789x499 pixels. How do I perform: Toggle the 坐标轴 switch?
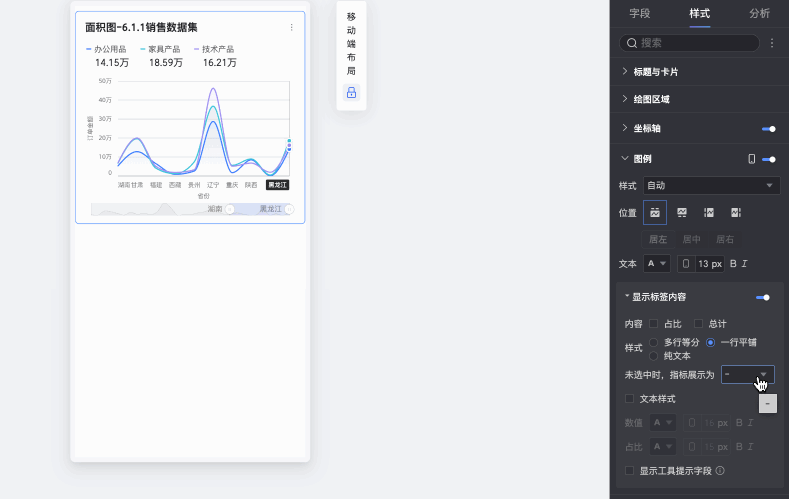(x=768, y=129)
